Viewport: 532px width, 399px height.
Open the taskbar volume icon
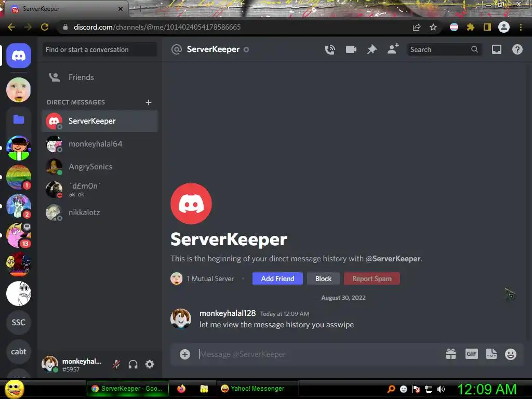[x=441, y=389]
